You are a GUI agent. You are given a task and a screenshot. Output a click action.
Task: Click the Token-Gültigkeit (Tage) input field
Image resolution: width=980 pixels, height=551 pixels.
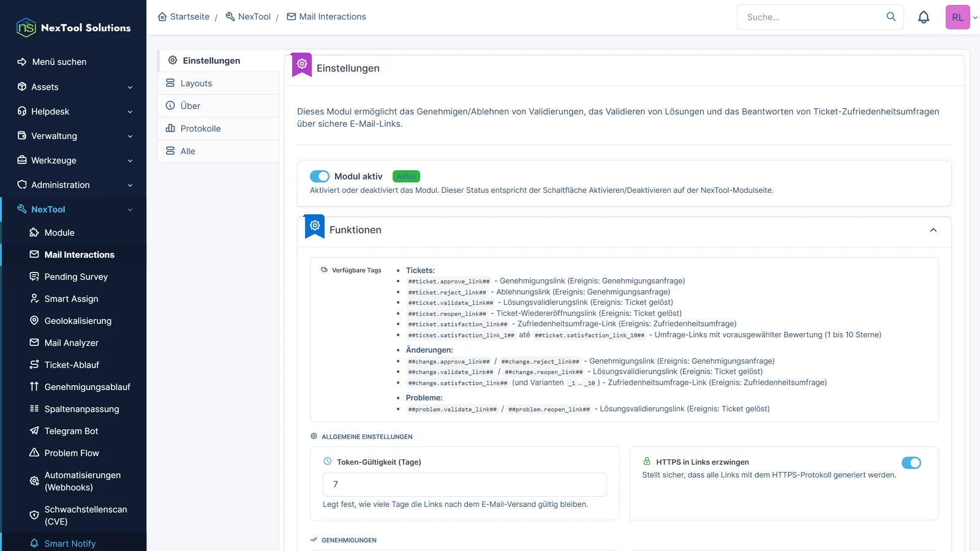pos(464,484)
